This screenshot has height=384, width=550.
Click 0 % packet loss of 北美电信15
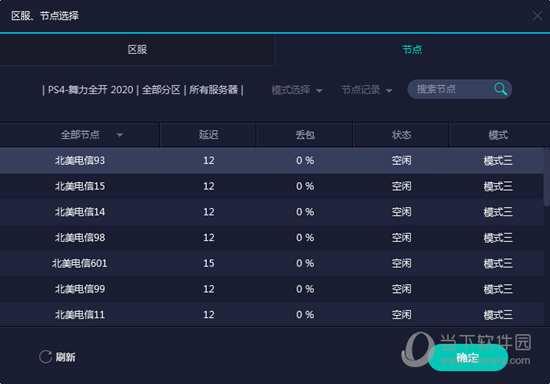[x=305, y=186]
